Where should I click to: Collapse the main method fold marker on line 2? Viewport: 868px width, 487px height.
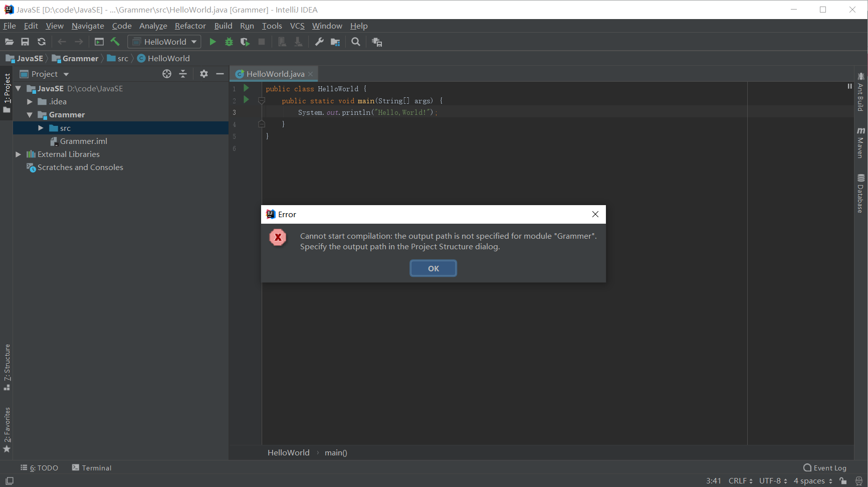(261, 100)
